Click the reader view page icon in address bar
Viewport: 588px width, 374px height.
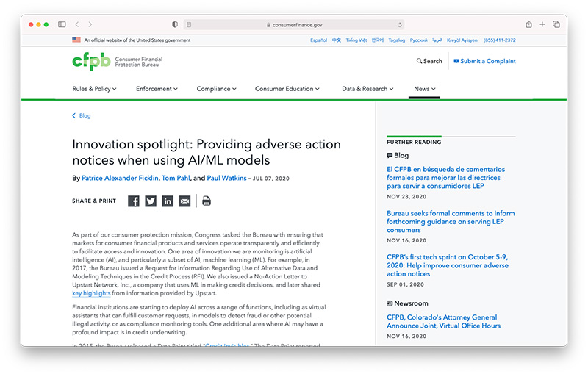coord(189,25)
